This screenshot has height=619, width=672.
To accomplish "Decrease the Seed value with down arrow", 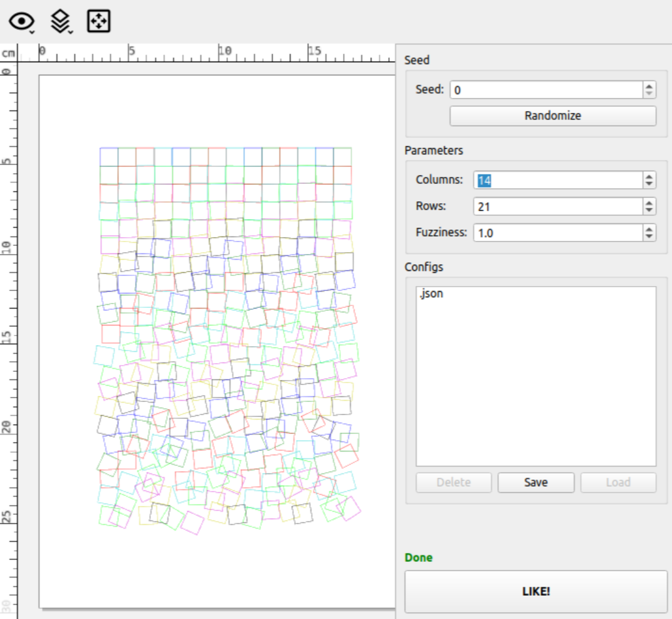I will [x=649, y=93].
